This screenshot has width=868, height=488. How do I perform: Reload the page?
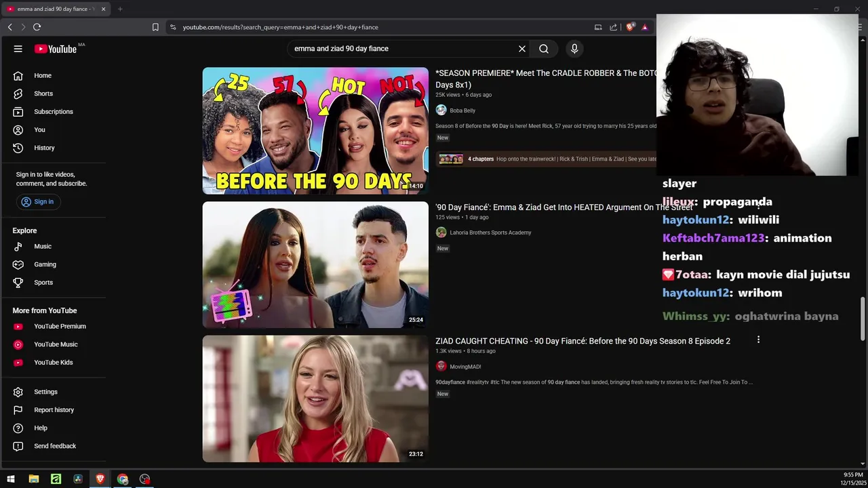pos(37,27)
